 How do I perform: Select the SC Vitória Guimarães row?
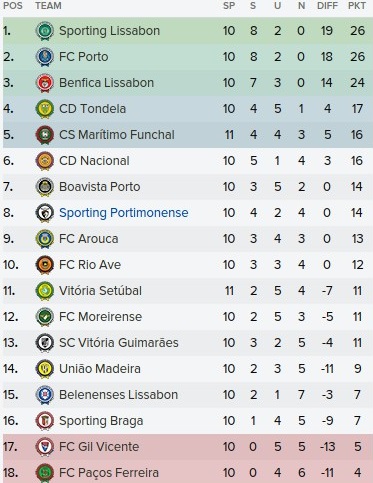[188, 343]
